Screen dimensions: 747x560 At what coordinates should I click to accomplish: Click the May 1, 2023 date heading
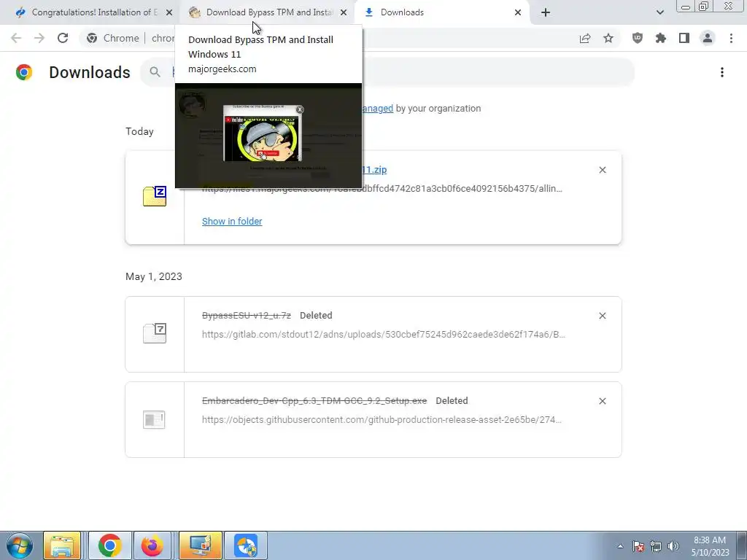coord(154,276)
